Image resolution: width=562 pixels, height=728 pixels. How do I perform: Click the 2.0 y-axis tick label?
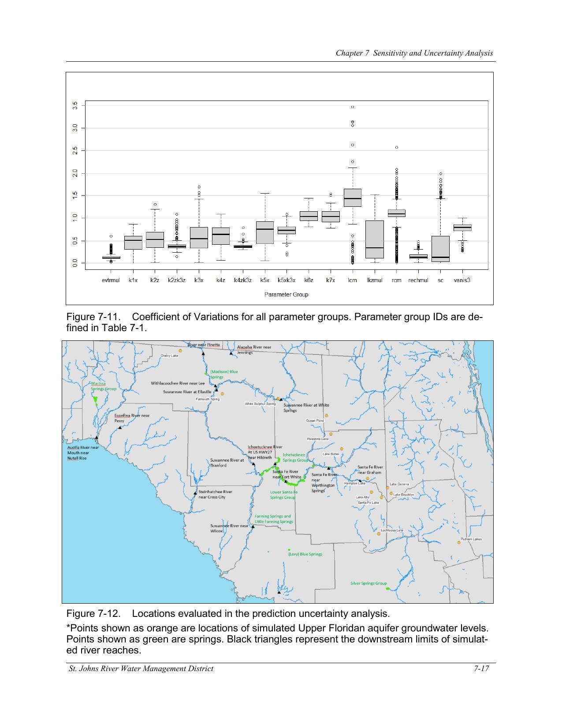75,173
